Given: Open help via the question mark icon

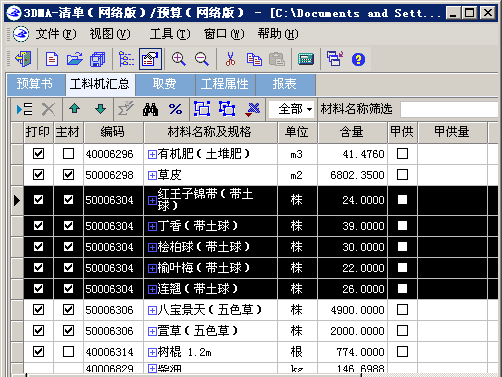Looking at the screenshot, I should 358,59.
